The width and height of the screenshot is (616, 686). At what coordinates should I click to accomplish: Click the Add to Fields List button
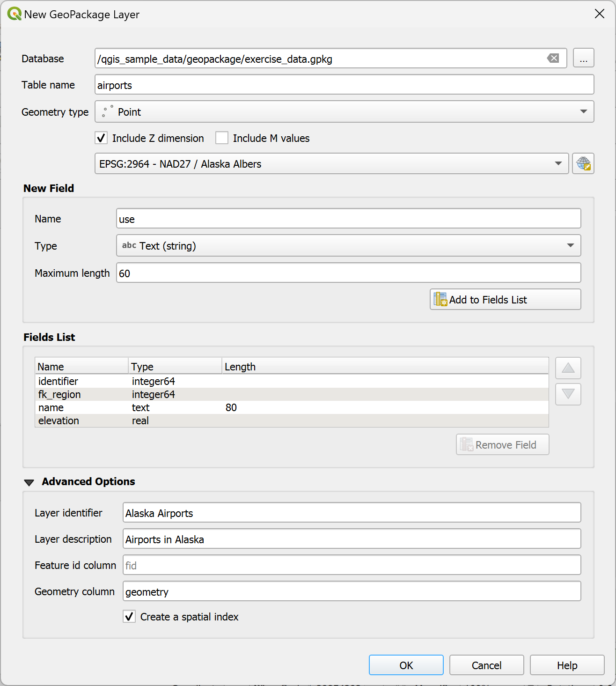pos(505,300)
